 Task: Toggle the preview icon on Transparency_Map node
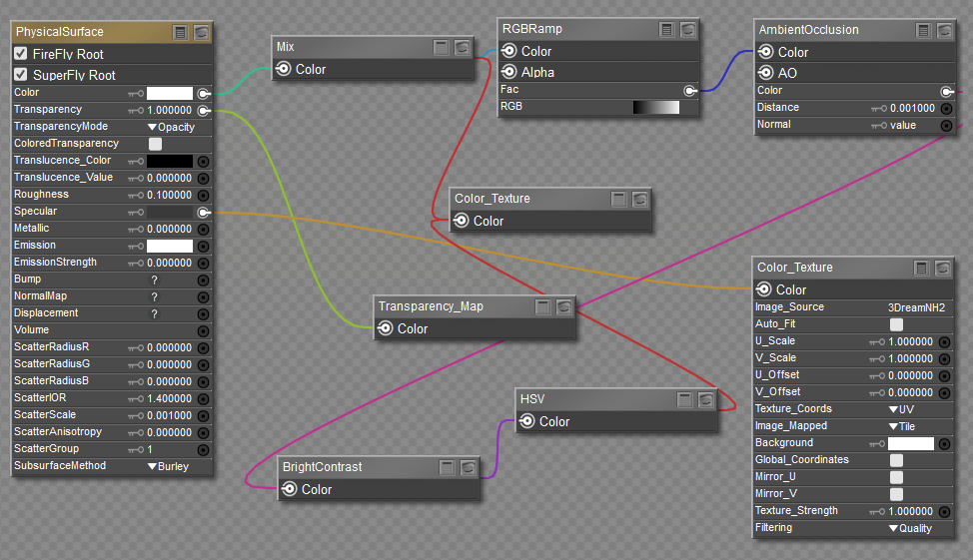pyautogui.click(x=564, y=306)
